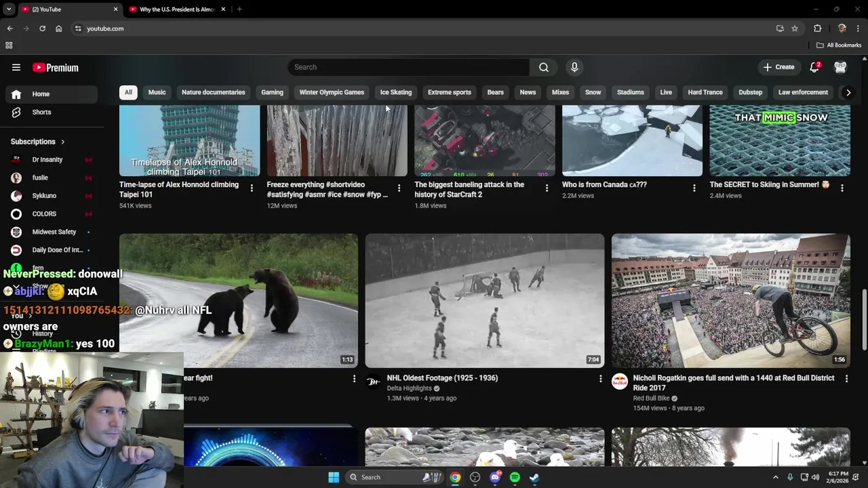Image resolution: width=868 pixels, height=488 pixels.
Task: Open options for Alex Honnold time-lapse video
Action: [252, 188]
